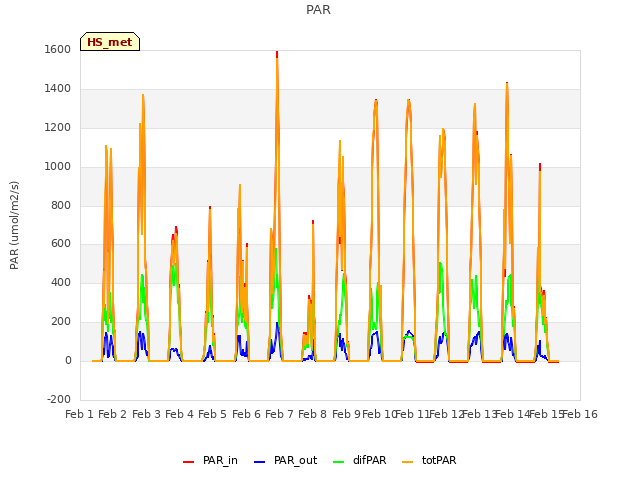
Task: Click the PAR chart title
Action: [318, 10]
